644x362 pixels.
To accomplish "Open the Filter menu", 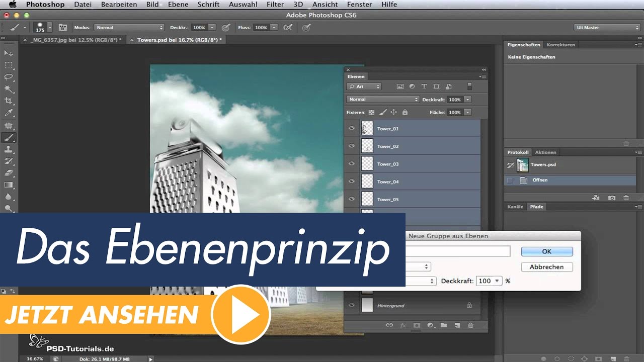I will click(275, 5).
